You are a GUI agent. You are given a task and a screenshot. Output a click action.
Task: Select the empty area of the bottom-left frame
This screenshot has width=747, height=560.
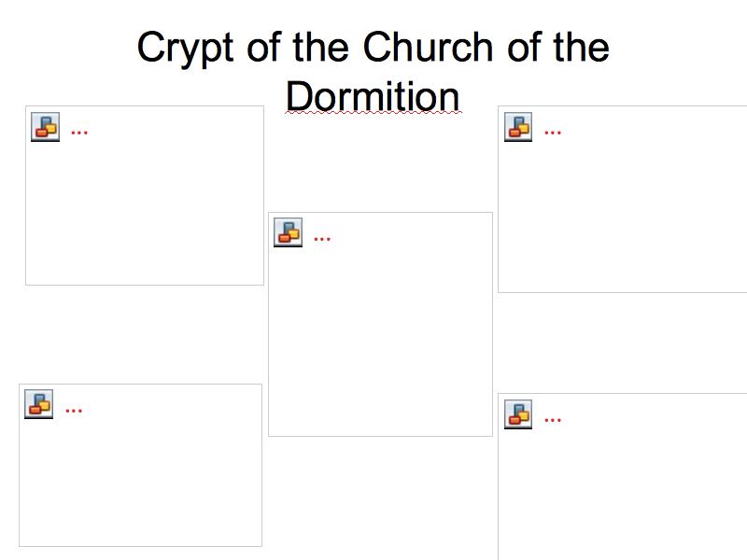pos(141,481)
